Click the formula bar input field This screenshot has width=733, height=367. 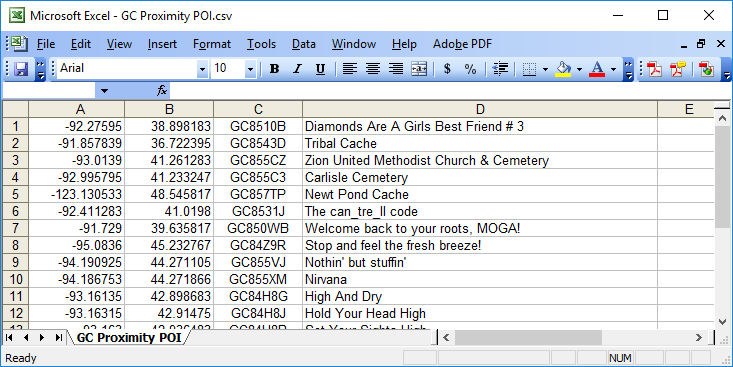tap(451, 91)
